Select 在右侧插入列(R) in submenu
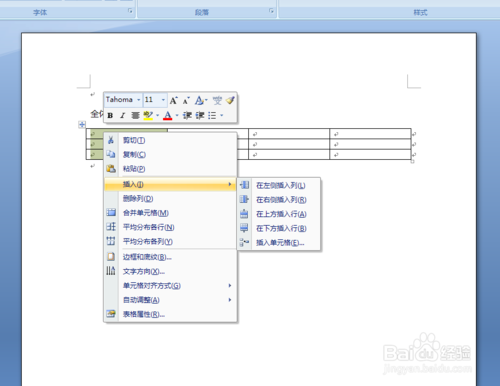This screenshot has height=386, width=500. [279, 200]
